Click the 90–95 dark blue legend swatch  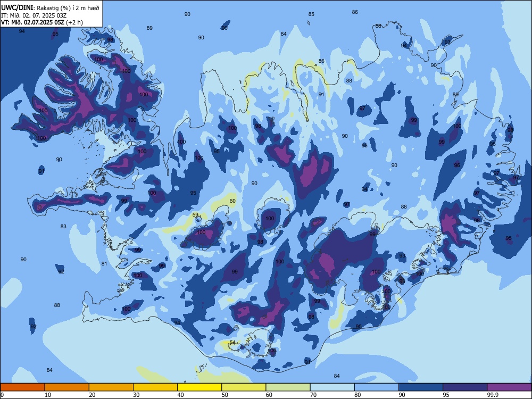(x=421, y=387)
